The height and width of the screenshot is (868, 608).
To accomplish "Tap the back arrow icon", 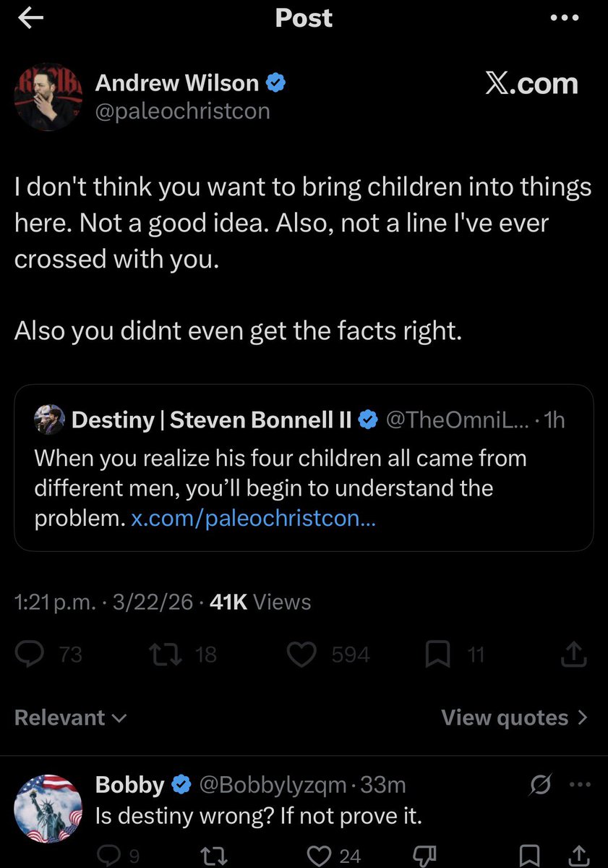I will point(30,19).
